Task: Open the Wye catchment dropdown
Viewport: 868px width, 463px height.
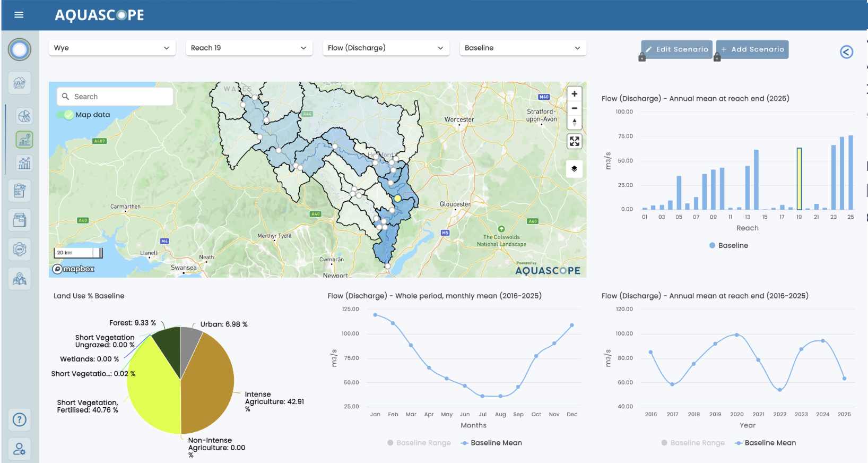Action: pyautogui.click(x=112, y=48)
